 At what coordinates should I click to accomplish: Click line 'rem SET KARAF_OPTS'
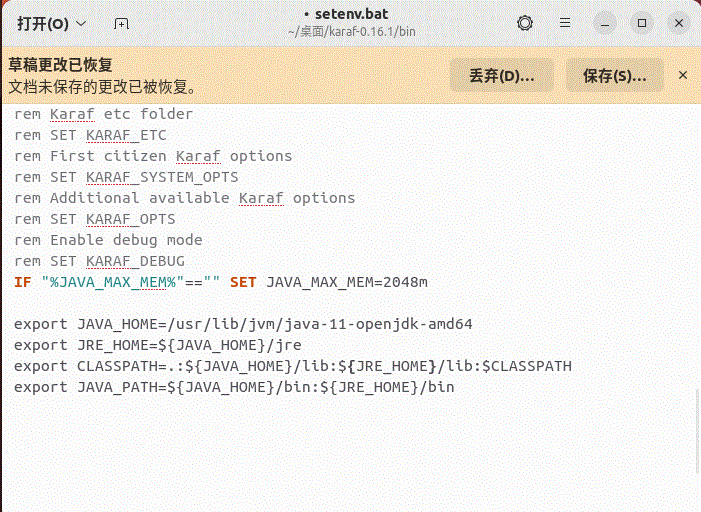[94, 220]
